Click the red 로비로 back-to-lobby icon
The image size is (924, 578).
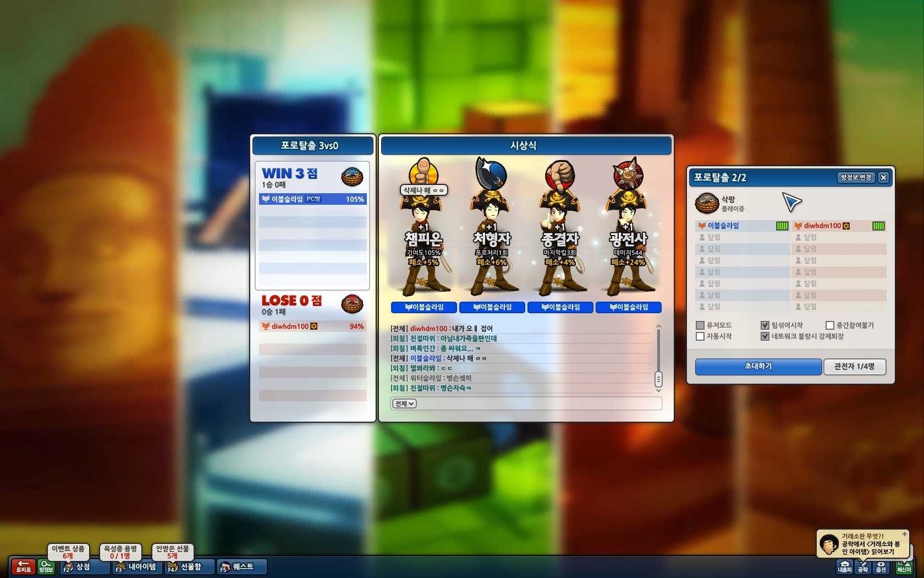23,566
